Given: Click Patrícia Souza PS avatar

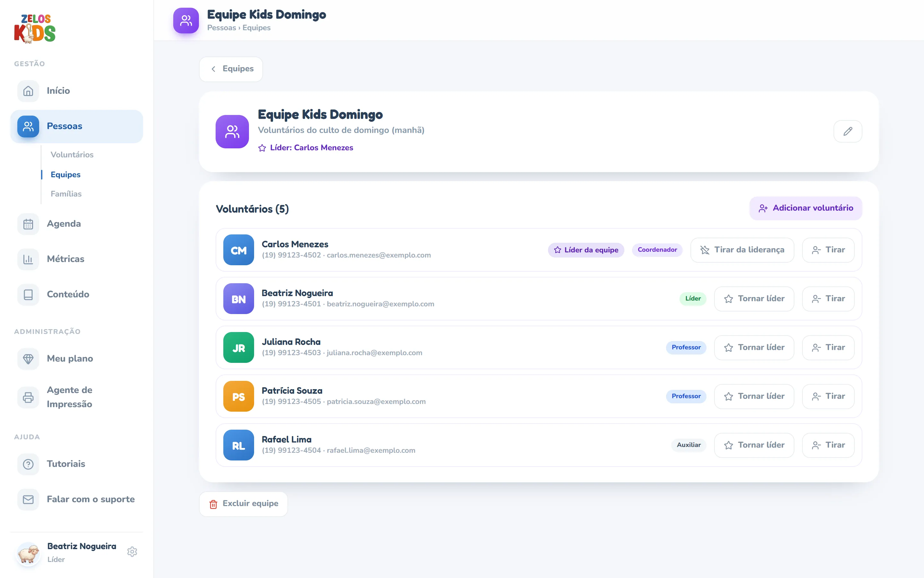Looking at the screenshot, I should click(239, 397).
